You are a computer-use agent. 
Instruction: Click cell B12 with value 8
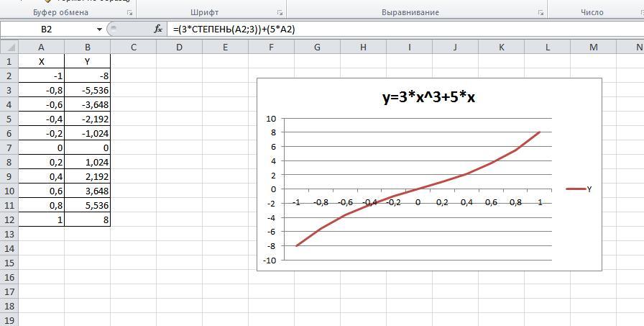pyautogui.click(x=87, y=219)
